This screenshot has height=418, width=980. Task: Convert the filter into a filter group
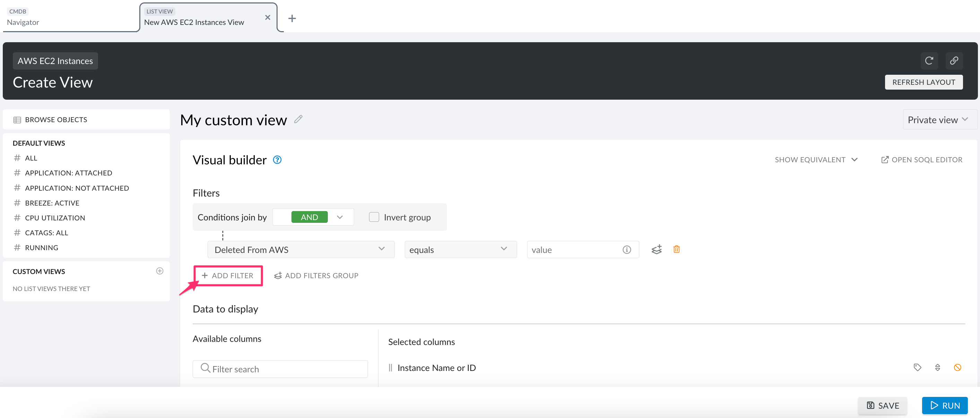pyautogui.click(x=657, y=249)
